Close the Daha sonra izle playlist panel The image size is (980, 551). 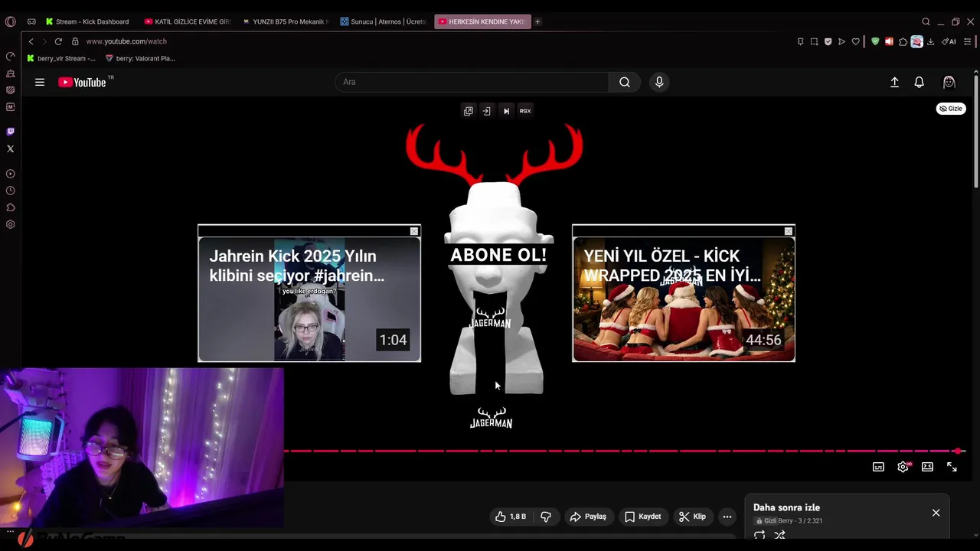pyautogui.click(x=936, y=513)
